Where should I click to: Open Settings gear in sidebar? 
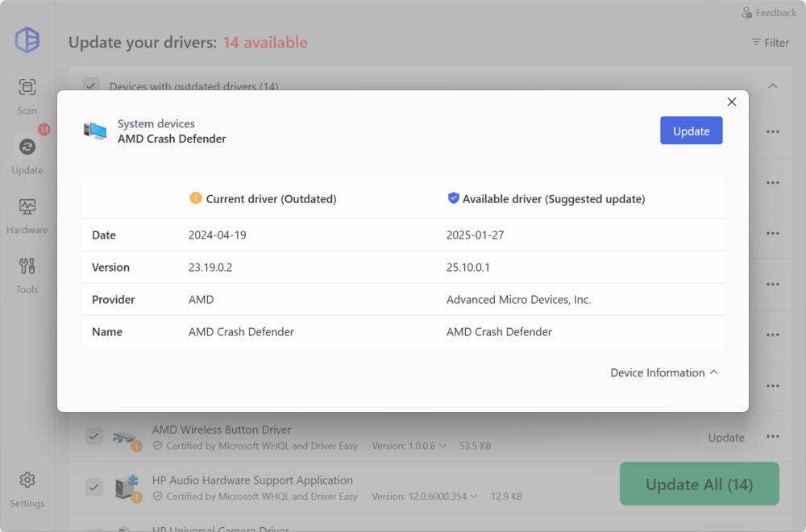pyautogui.click(x=27, y=488)
